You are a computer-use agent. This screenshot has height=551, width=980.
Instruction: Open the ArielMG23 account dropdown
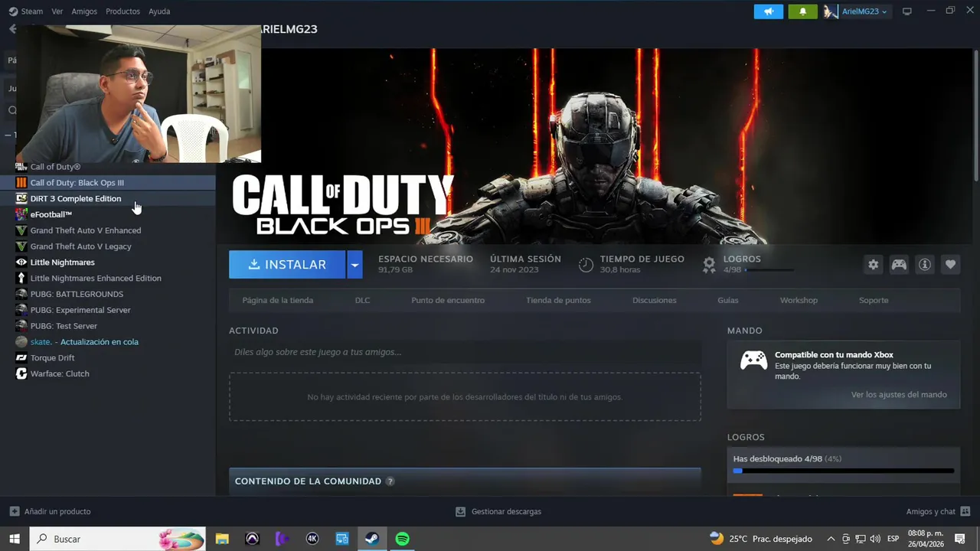[856, 11]
